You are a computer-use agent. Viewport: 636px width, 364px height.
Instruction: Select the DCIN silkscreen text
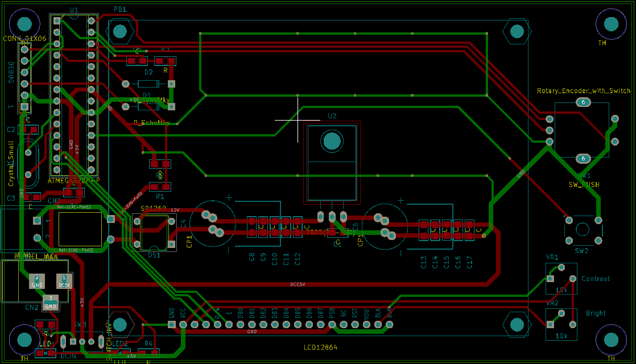click(x=68, y=356)
